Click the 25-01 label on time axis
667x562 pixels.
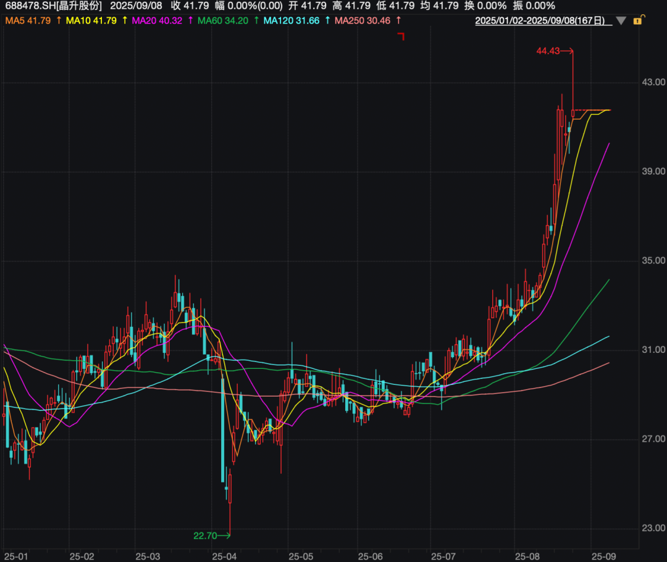16,555
